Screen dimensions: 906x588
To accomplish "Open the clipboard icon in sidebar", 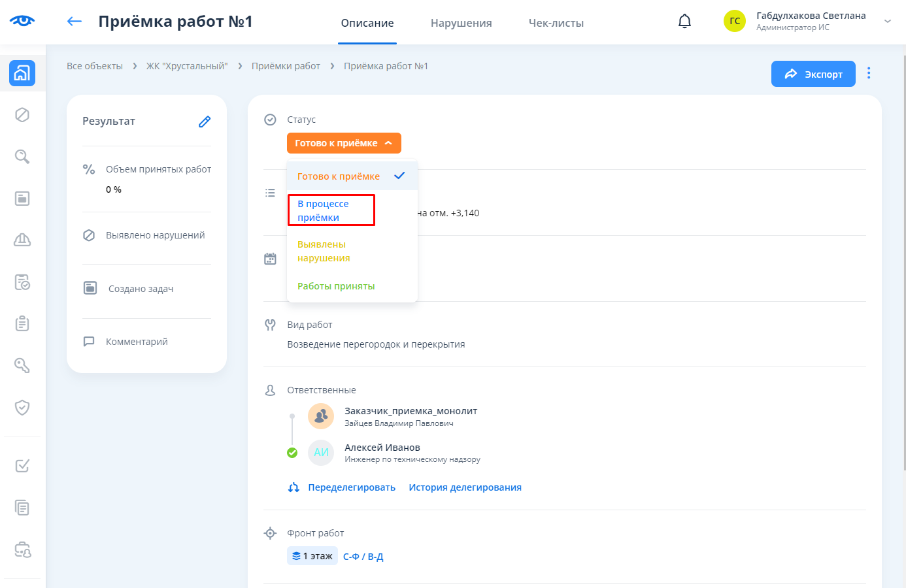I will point(22,324).
